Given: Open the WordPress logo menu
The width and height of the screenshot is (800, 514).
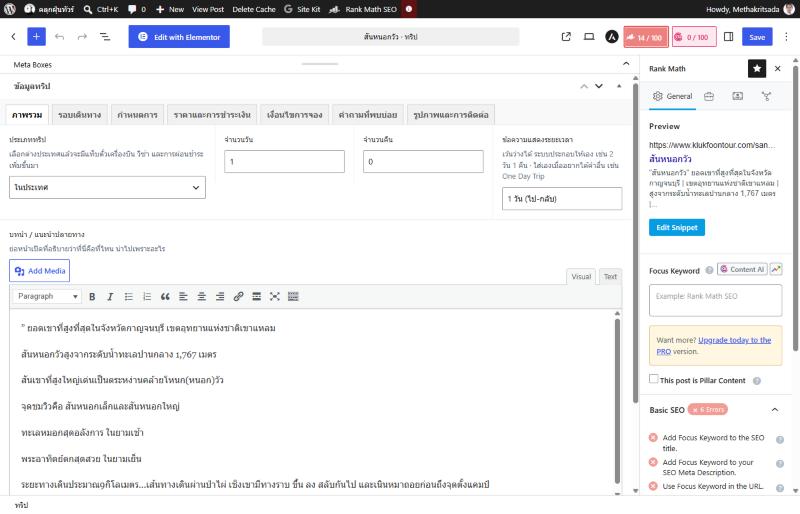Looking at the screenshot, I should click(x=10, y=9).
